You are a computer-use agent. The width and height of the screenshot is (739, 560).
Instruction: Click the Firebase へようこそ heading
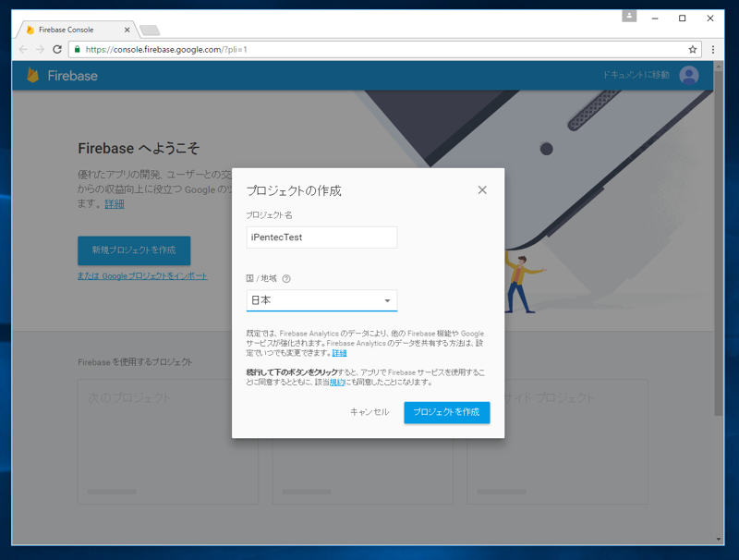tap(139, 149)
